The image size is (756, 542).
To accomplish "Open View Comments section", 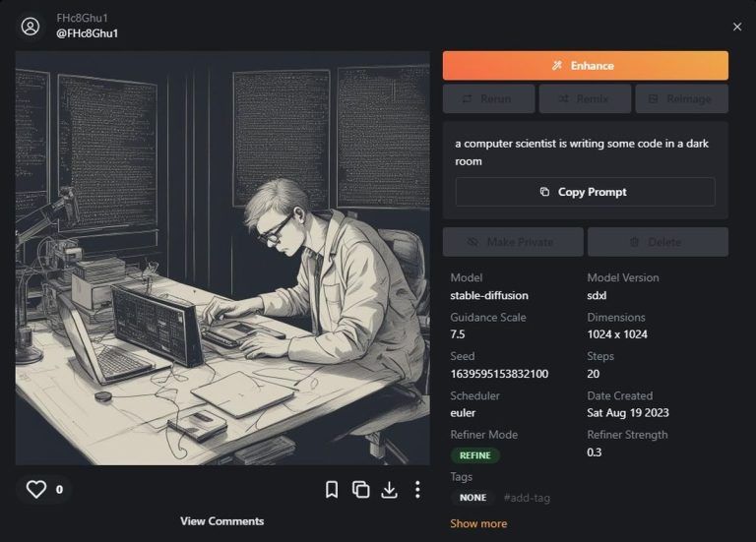I will click(x=221, y=521).
